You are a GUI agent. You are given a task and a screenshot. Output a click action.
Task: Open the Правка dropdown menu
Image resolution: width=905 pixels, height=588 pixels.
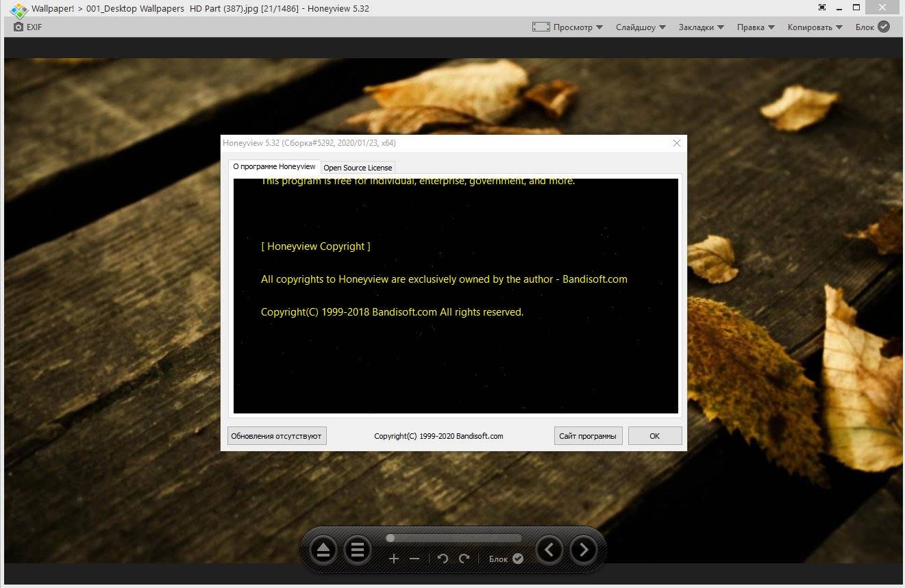pos(756,27)
